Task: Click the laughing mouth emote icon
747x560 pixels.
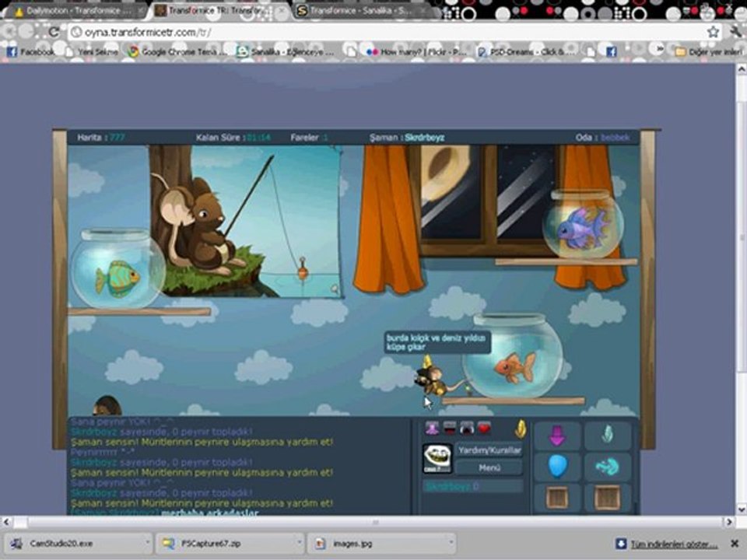Action: click(449, 428)
